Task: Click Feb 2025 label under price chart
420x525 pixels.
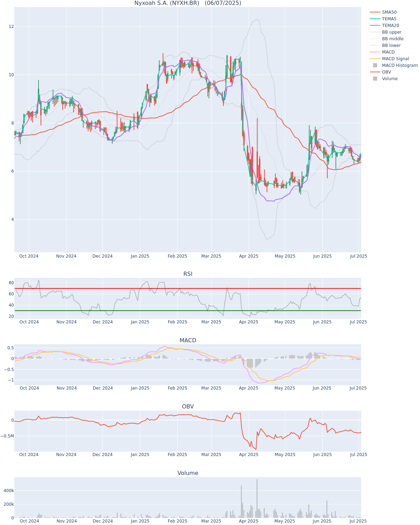Action: 177,256
